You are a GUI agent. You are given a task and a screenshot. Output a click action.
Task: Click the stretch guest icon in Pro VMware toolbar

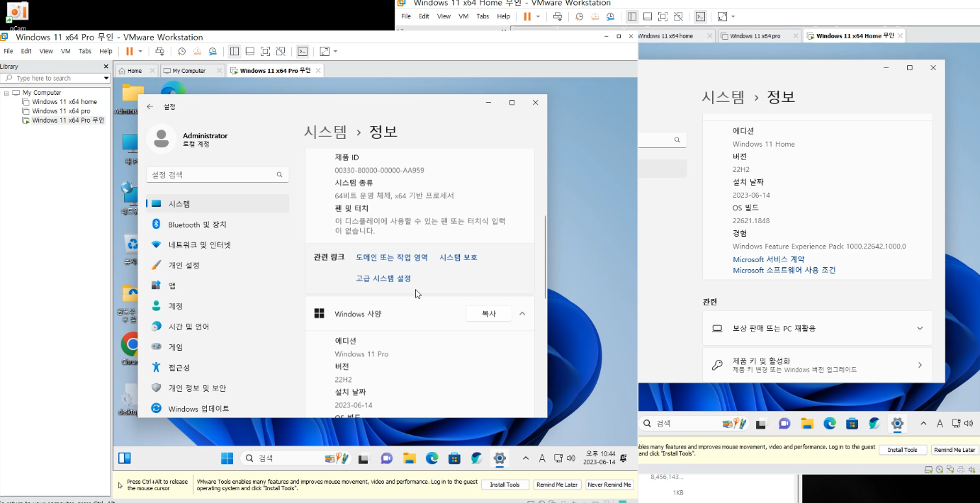click(x=325, y=51)
